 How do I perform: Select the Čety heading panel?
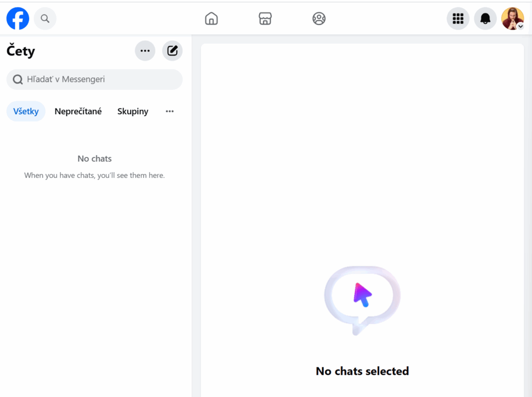20,50
